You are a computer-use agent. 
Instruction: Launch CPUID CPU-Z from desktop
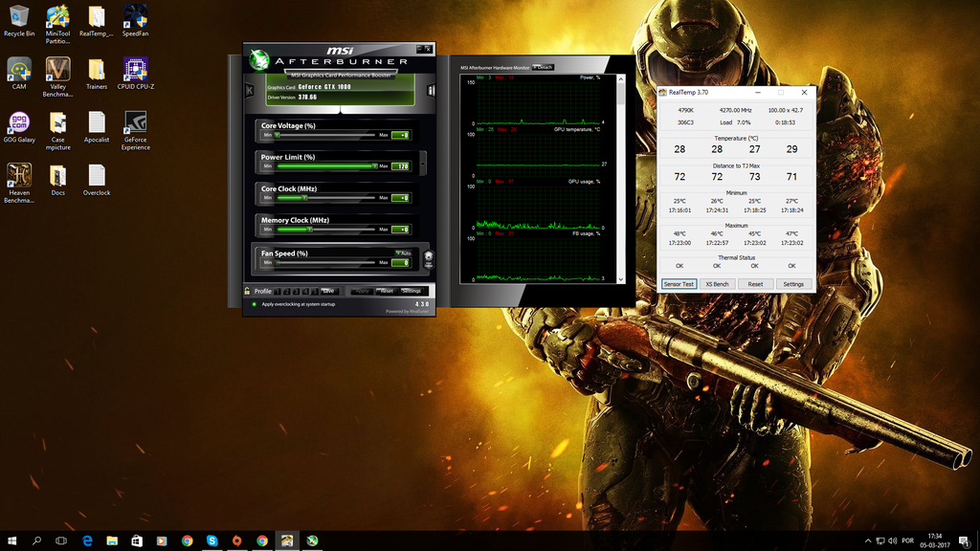135,74
